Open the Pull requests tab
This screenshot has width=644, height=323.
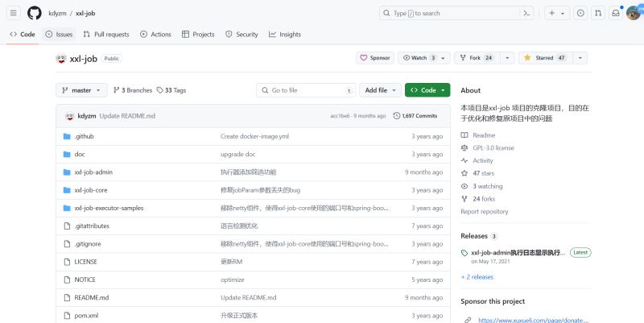[106, 35]
